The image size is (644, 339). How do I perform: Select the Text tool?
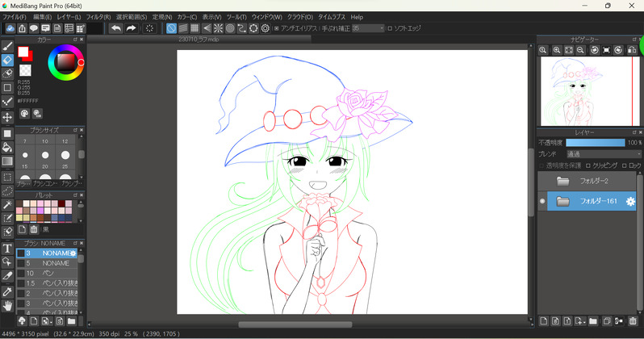coord(7,249)
